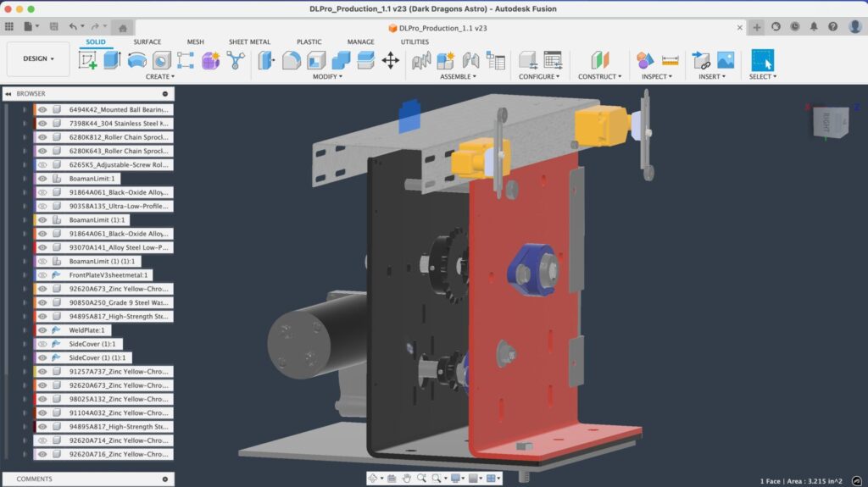
Task: Click the ViewCube RIGHT face
Action: tap(826, 122)
